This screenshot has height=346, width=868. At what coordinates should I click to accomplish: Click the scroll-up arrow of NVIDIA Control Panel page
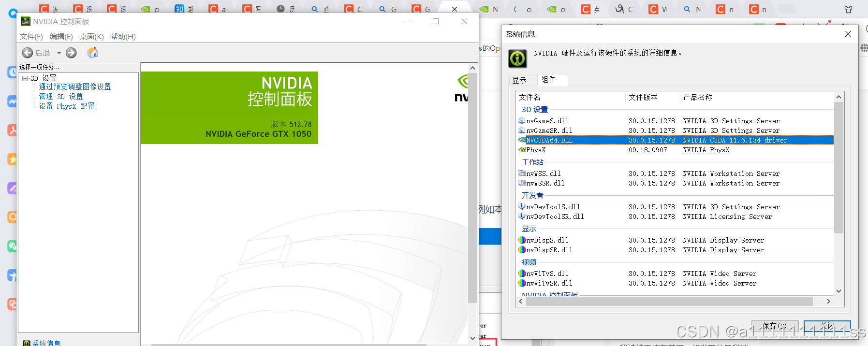click(473, 68)
